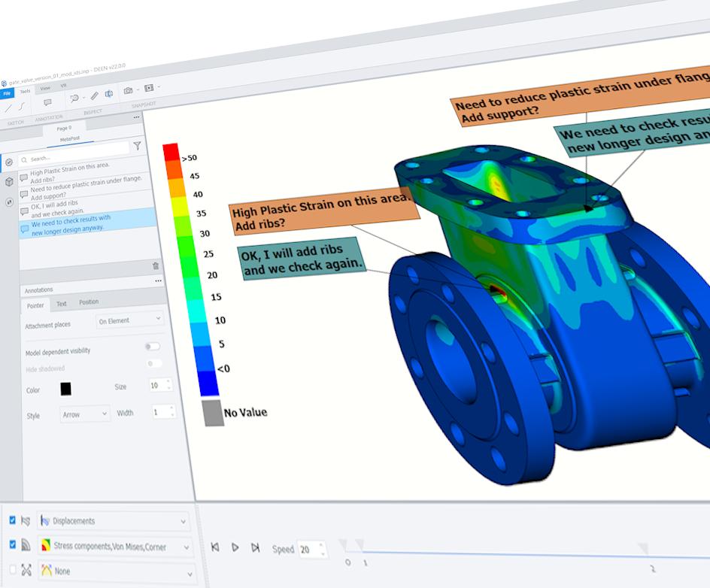710x588 pixels.
Task: Open the Stress components dropdown
Action: (x=116, y=547)
